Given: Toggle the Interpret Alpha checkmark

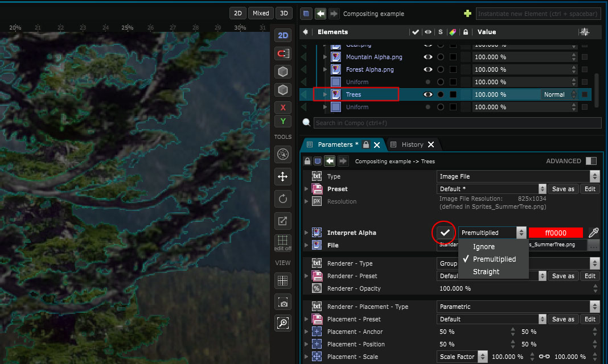Looking at the screenshot, I should pyautogui.click(x=445, y=233).
